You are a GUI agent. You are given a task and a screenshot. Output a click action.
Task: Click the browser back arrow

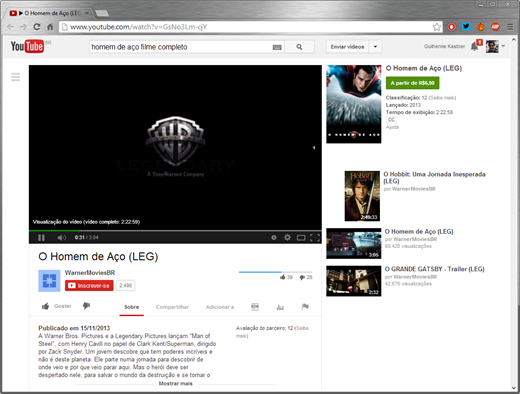click(10, 27)
